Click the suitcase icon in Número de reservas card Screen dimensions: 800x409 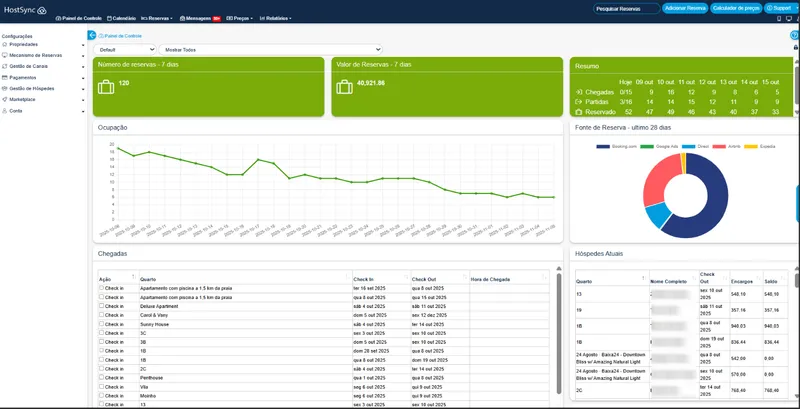coord(106,87)
